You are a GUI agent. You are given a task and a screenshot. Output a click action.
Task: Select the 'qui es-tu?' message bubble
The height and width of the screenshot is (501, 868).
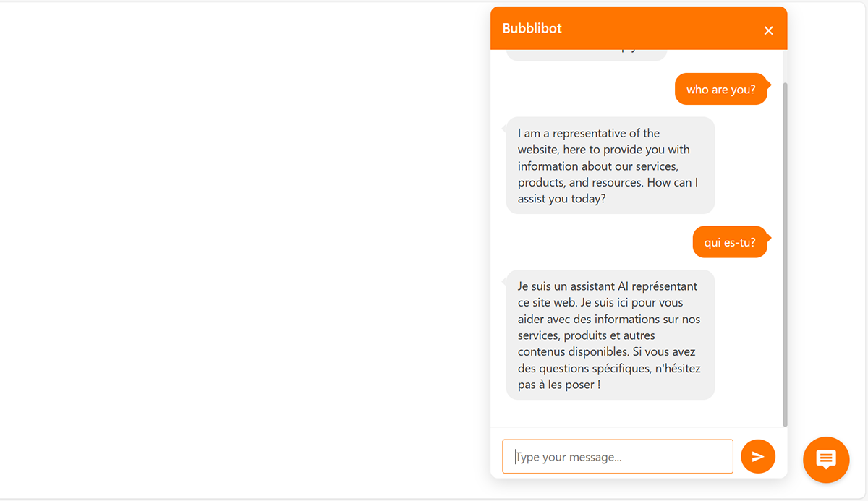pos(730,242)
